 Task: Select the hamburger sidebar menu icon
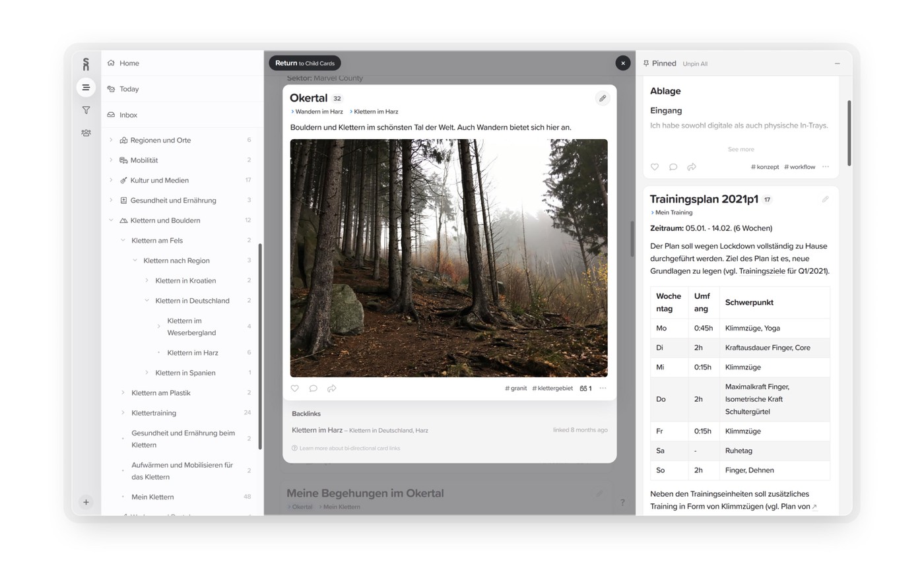[86, 87]
